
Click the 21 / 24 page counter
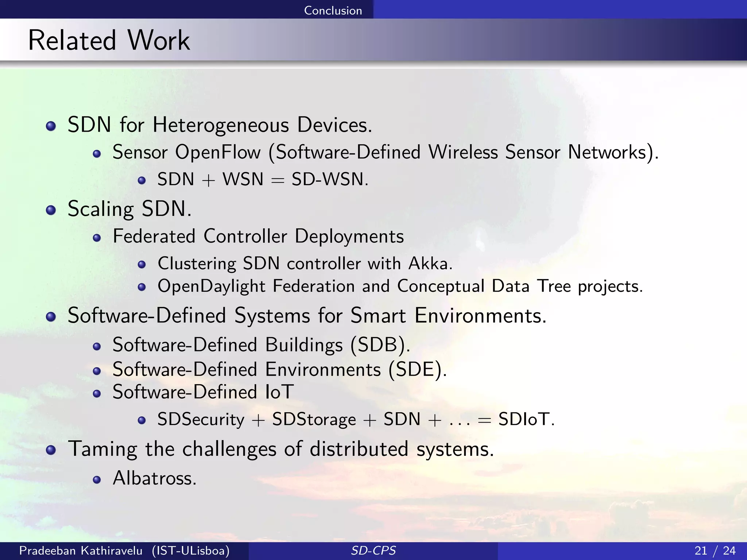click(x=715, y=551)
